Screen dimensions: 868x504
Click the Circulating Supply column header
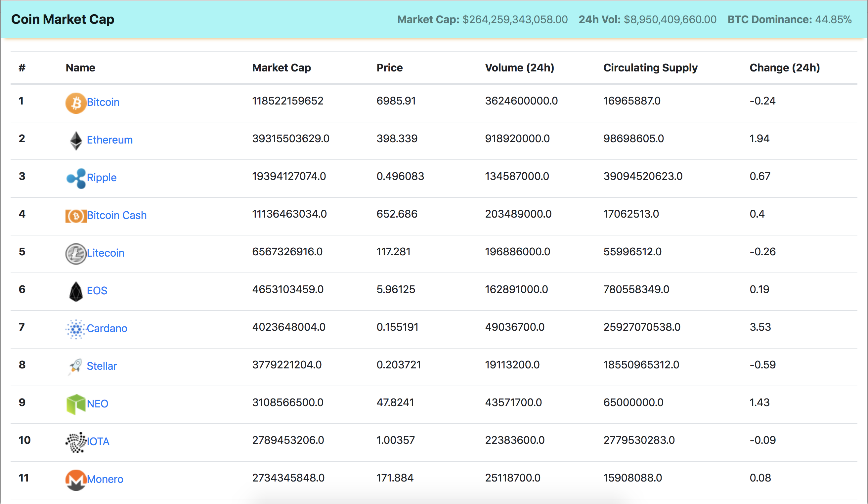click(x=650, y=68)
